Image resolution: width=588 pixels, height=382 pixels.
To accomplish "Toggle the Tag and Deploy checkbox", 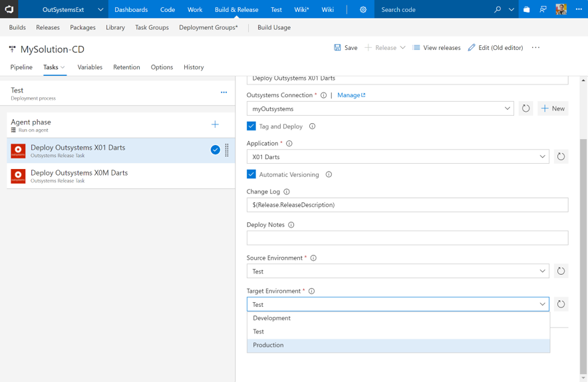I will 251,126.
